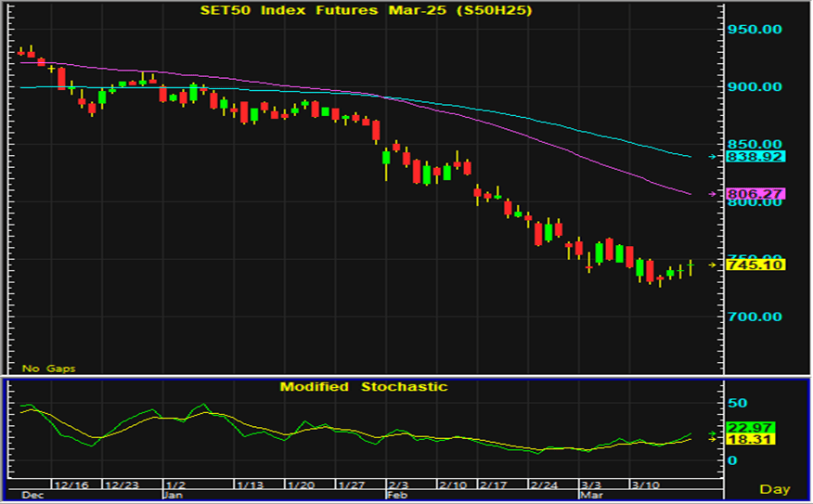Click the 2/24 date label on the time axis
Viewport: 813px width, 504px height.
[542, 485]
